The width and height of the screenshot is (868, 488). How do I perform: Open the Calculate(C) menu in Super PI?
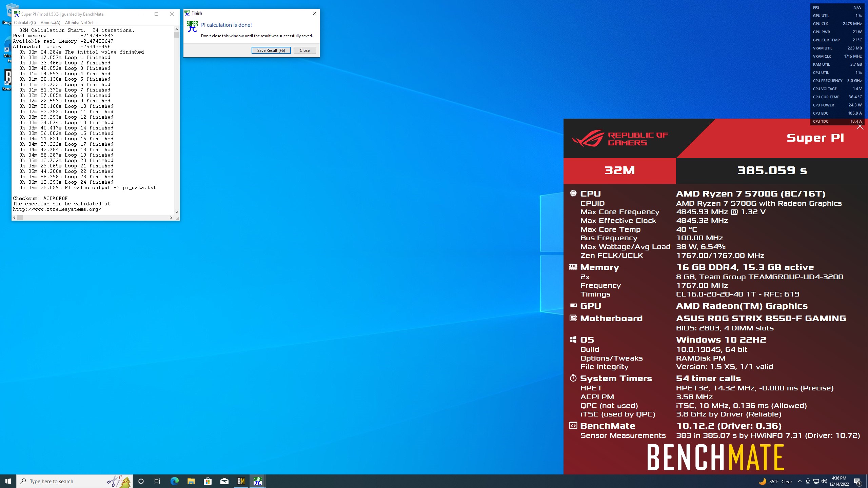(x=25, y=23)
